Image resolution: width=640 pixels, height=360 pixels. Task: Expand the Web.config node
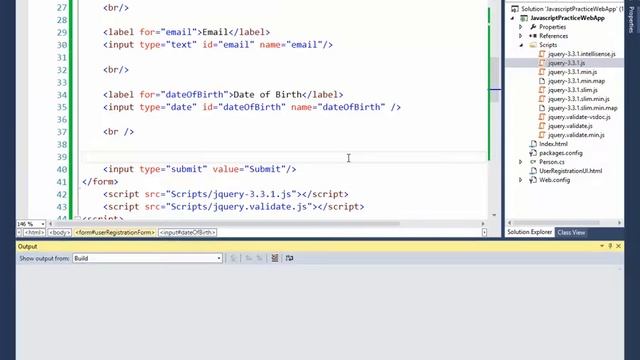coord(521,180)
